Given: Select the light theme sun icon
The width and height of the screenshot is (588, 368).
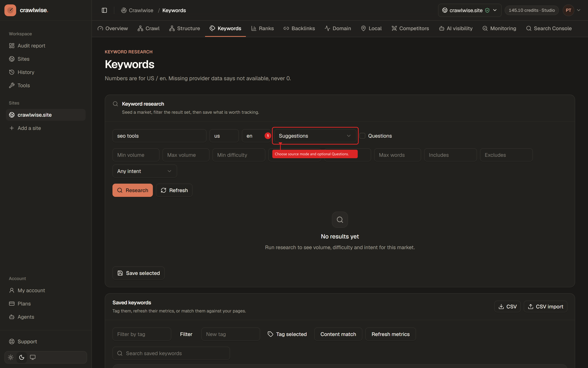Looking at the screenshot, I should point(11,357).
